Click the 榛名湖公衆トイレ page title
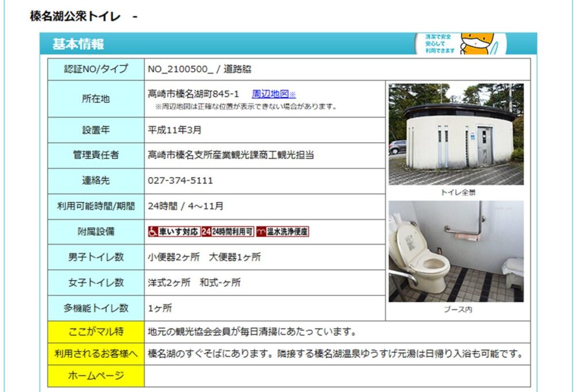Viewport: 575px width, 392px height. [75, 17]
